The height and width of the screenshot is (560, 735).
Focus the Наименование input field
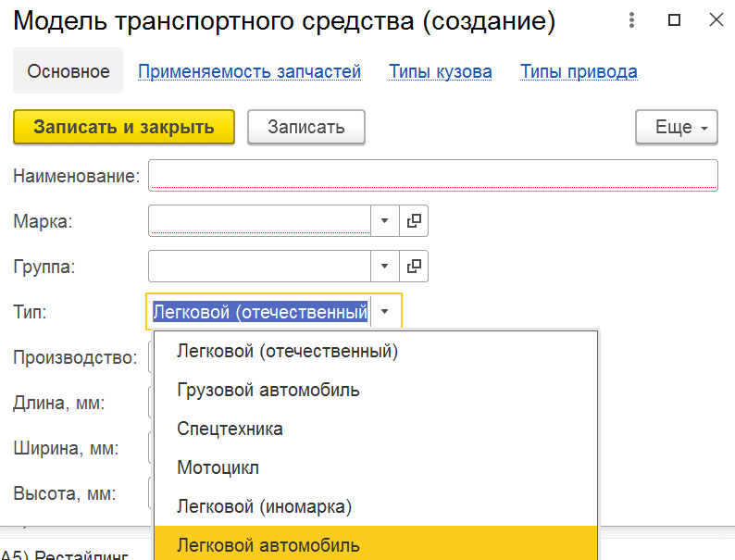pyautogui.click(x=432, y=175)
